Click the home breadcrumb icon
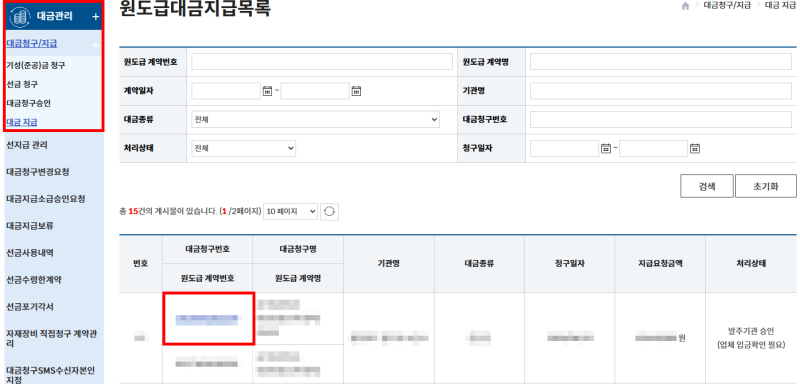 685,6
